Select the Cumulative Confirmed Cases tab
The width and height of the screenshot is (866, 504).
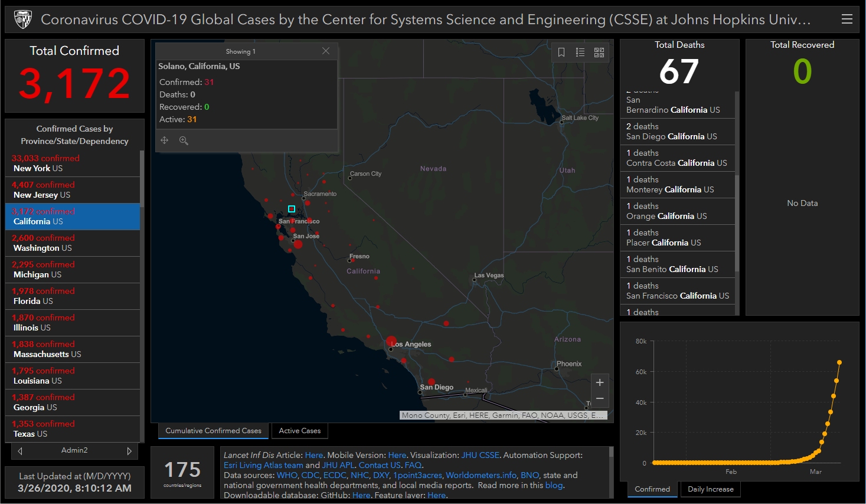[x=213, y=431]
